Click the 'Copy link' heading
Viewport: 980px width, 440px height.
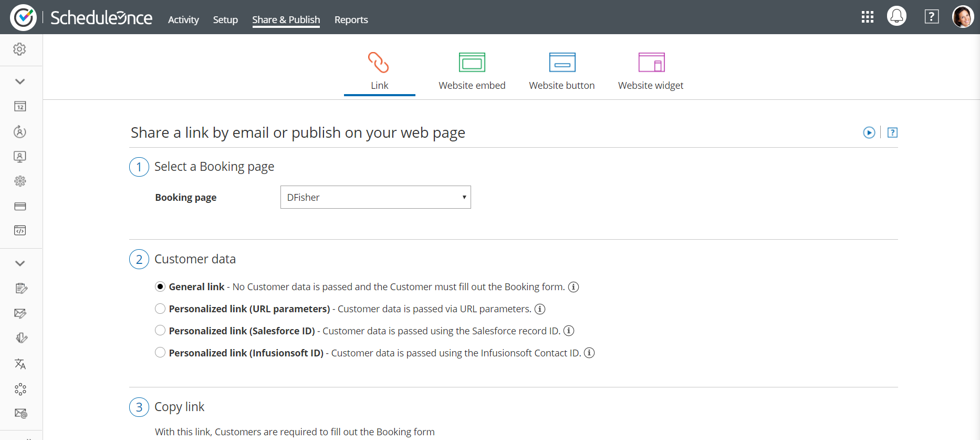[x=179, y=407]
